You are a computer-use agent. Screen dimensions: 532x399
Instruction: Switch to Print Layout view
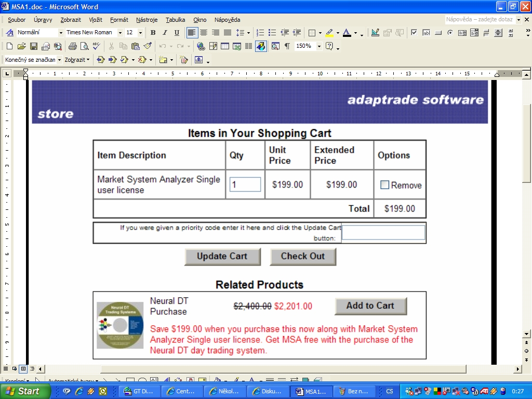coord(23,368)
